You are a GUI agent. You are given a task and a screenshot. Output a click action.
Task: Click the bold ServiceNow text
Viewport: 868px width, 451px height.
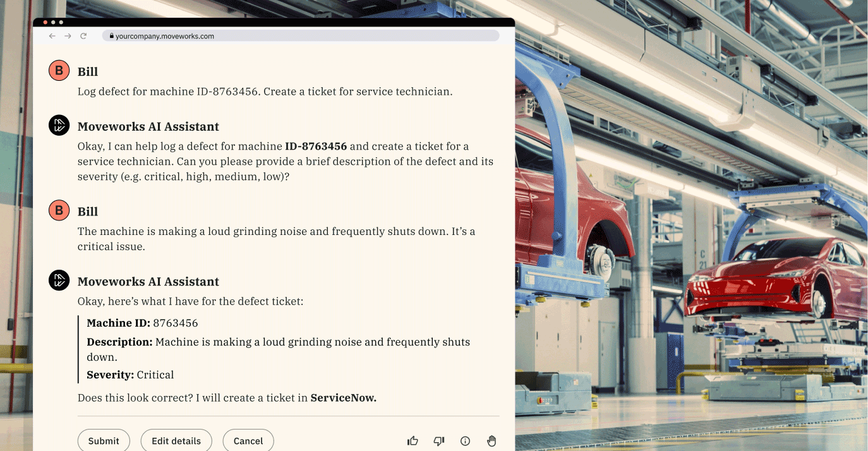point(343,398)
